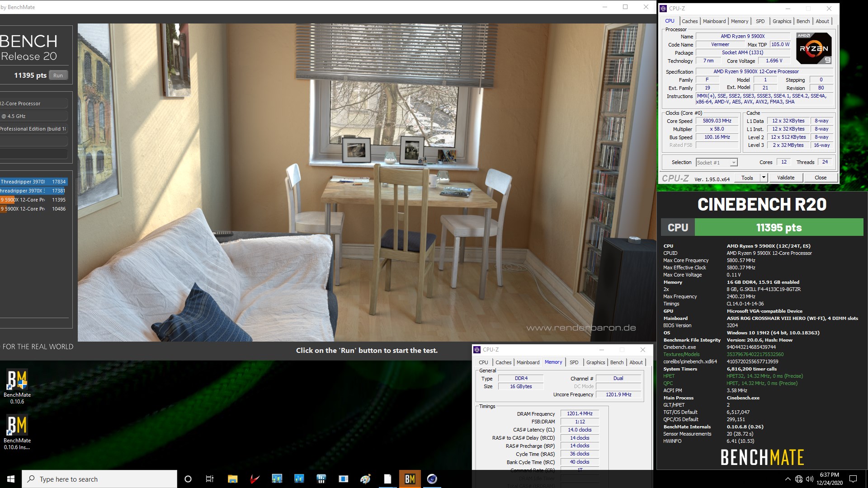Open the BenchMate 0.10.6 Ins... desktop shortcut
The height and width of the screenshot is (488, 868).
click(x=17, y=432)
